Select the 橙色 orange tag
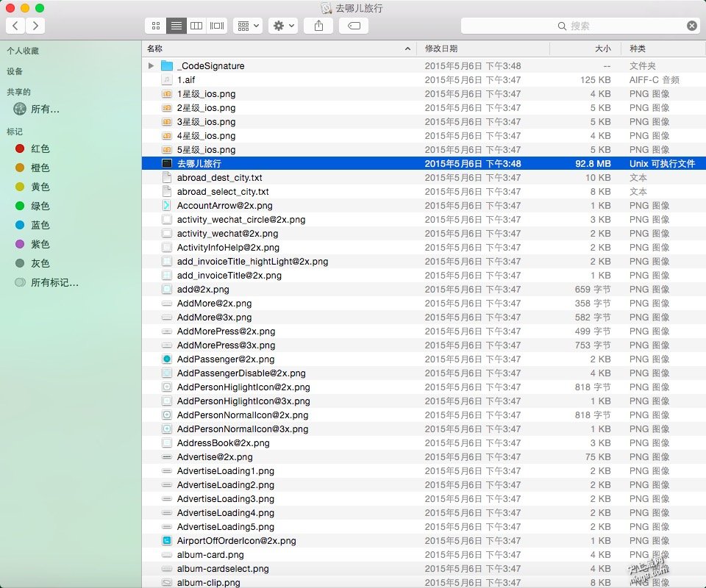The image size is (706, 588). pos(32,168)
